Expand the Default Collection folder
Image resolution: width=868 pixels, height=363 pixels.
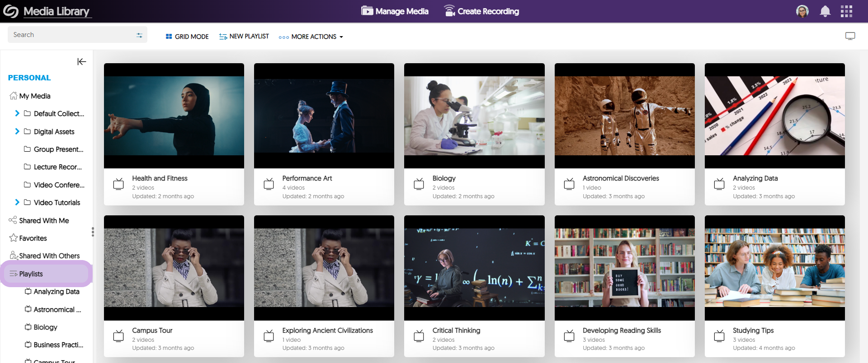17,113
